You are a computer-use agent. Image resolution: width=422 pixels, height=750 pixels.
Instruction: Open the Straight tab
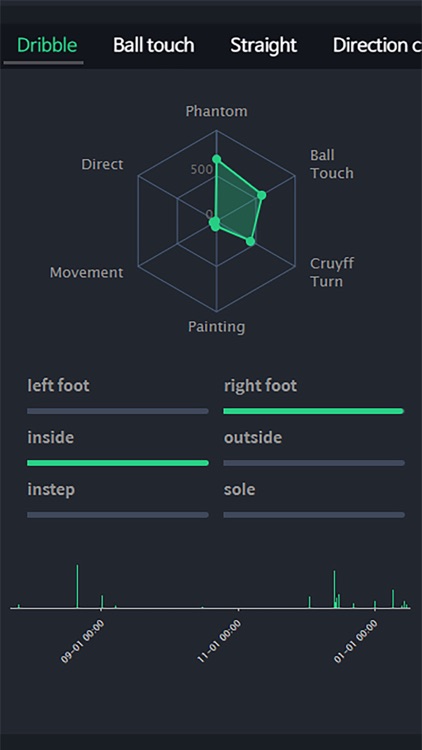[263, 45]
